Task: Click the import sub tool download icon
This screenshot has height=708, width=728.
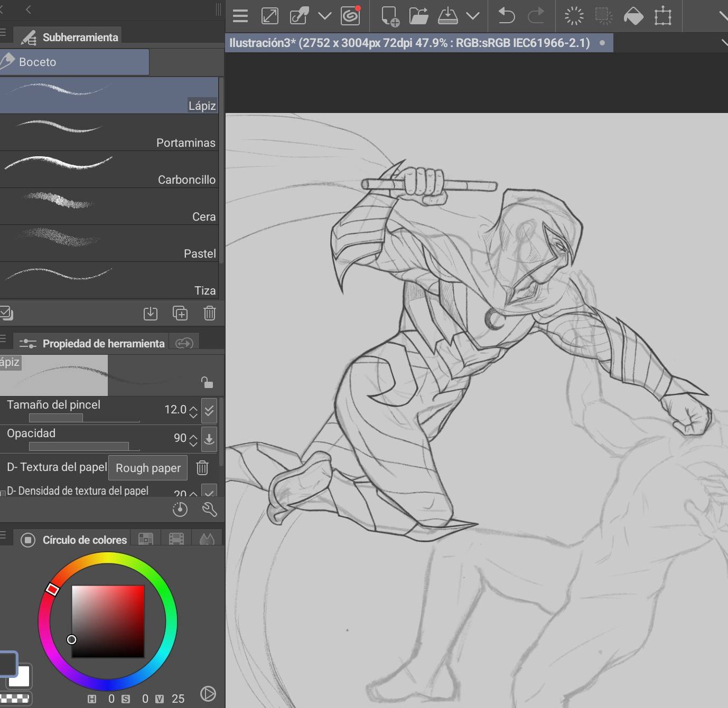Action: (151, 314)
